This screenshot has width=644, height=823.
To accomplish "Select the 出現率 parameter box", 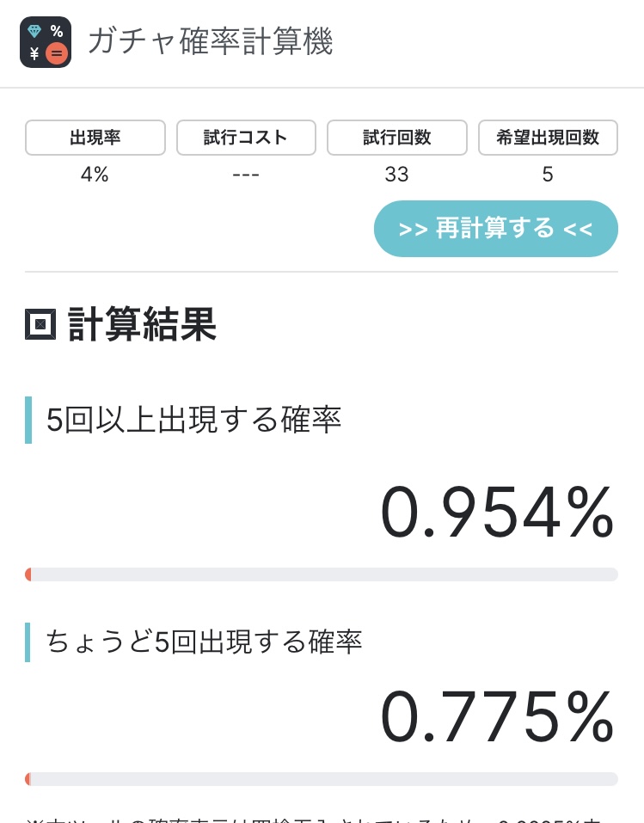I will 95,138.
